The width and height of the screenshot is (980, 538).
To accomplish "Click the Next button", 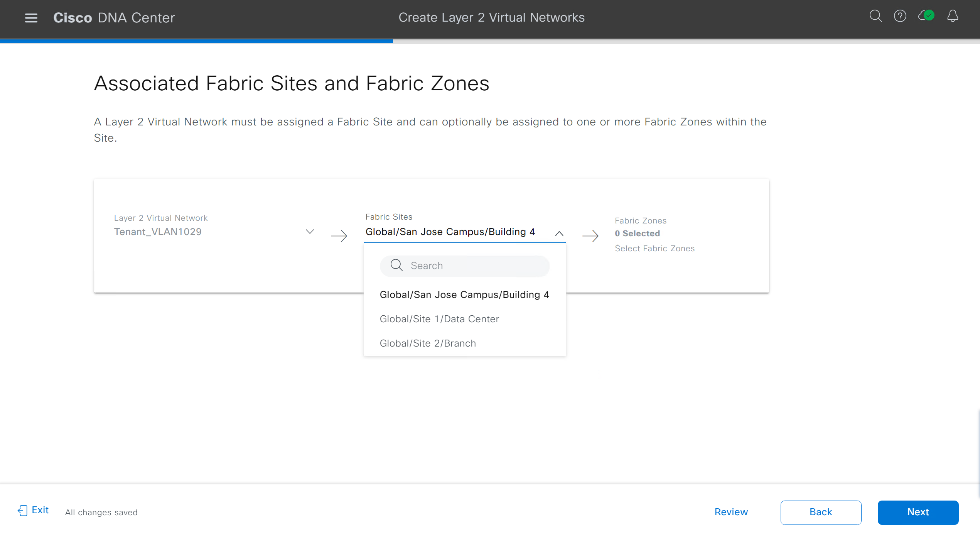I will click(918, 512).
